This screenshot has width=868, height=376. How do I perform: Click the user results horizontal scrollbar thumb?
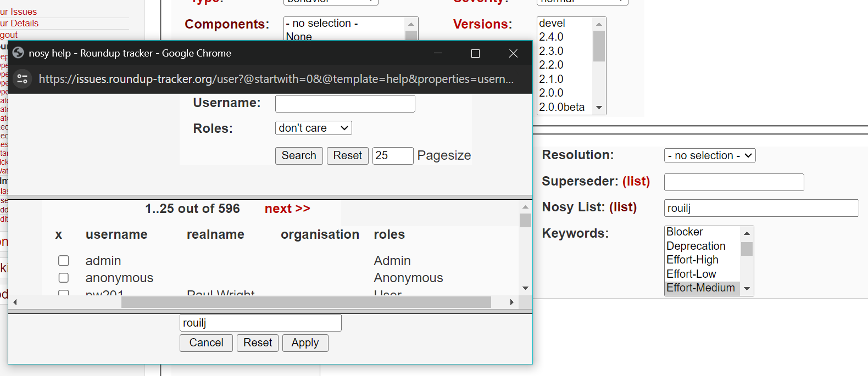point(306,302)
